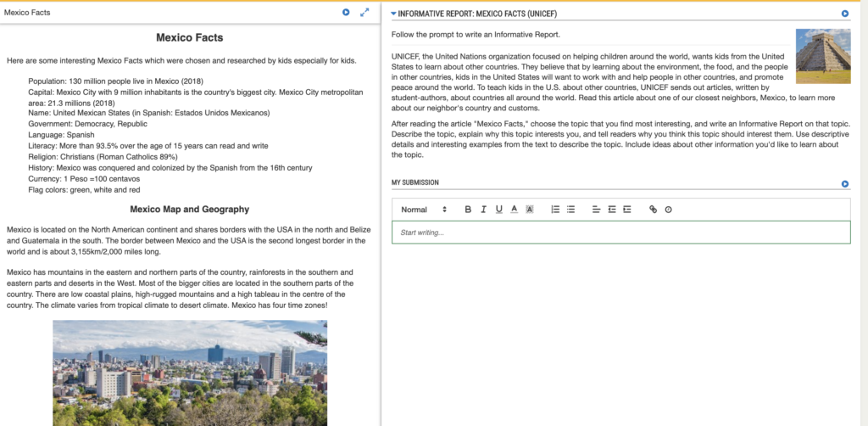This screenshot has height=426, width=868.
Task: Open the text color picker
Action: (514, 210)
